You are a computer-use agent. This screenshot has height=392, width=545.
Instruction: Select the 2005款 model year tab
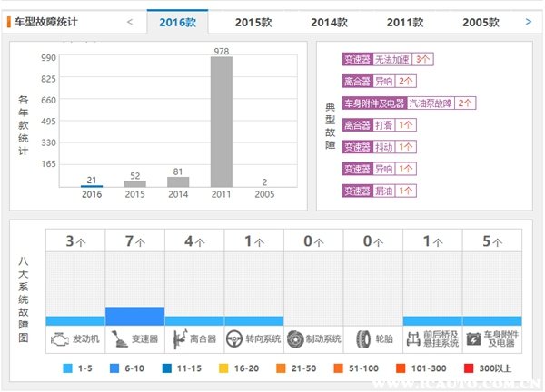[481, 21]
